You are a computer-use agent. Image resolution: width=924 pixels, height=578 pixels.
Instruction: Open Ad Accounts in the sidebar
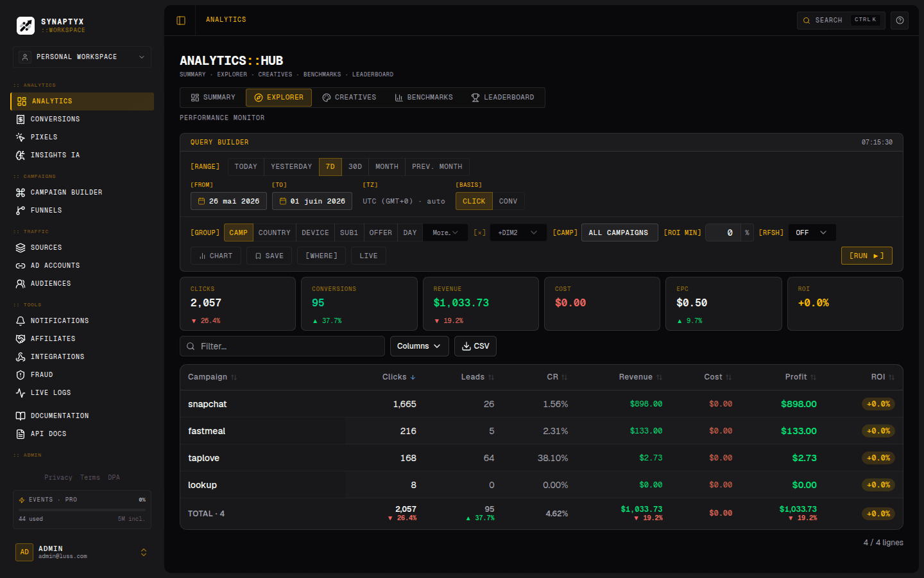pyautogui.click(x=82, y=266)
